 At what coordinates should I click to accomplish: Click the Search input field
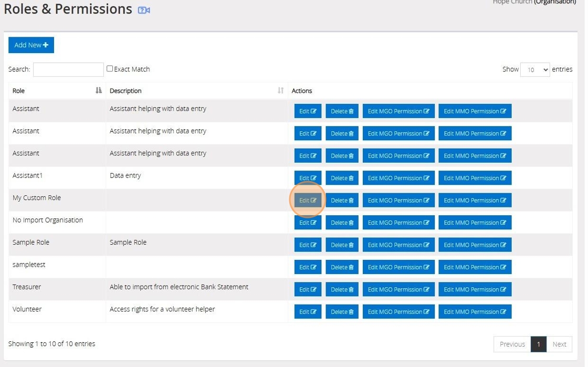(68, 69)
